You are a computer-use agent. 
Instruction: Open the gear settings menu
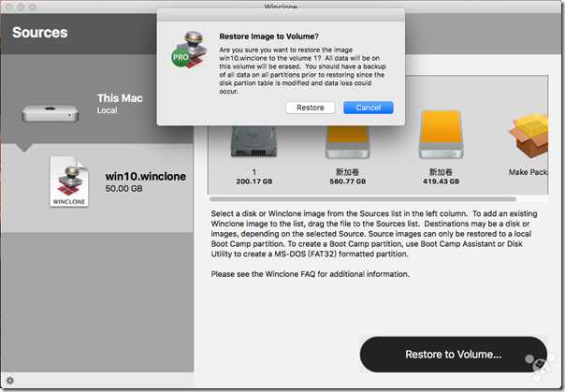(x=10, y=380)
